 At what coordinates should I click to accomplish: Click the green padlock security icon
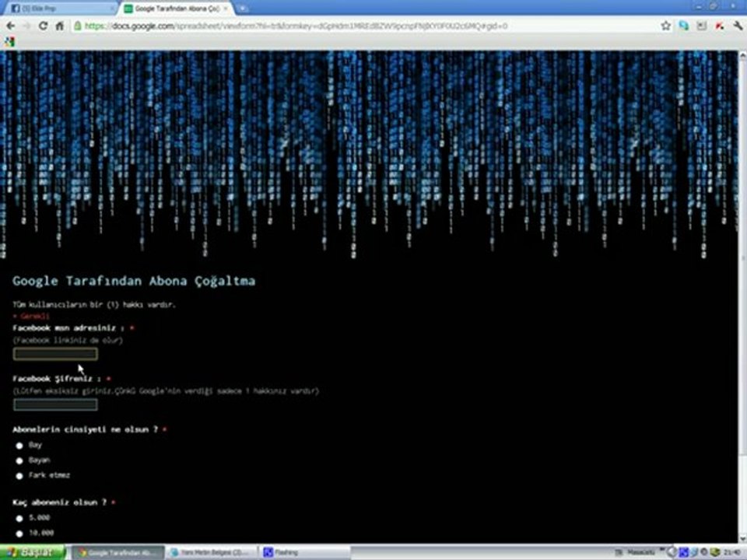pos(77,26)
